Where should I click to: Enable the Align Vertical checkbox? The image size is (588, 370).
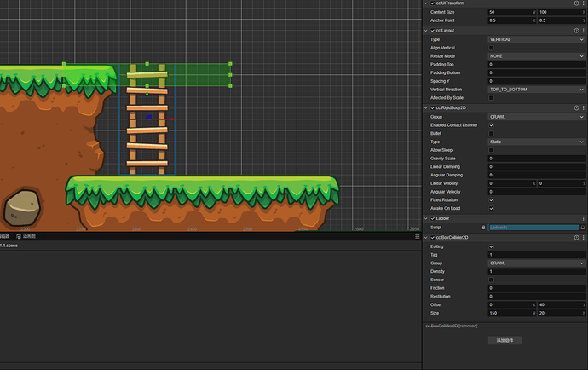(491, 48)
